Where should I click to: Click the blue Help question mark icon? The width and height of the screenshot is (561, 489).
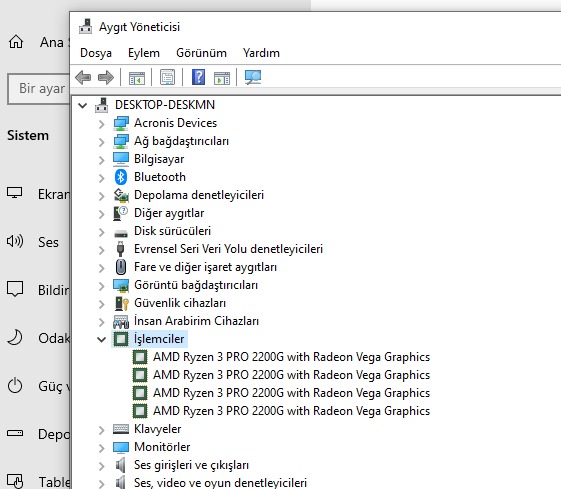point(198,77)
